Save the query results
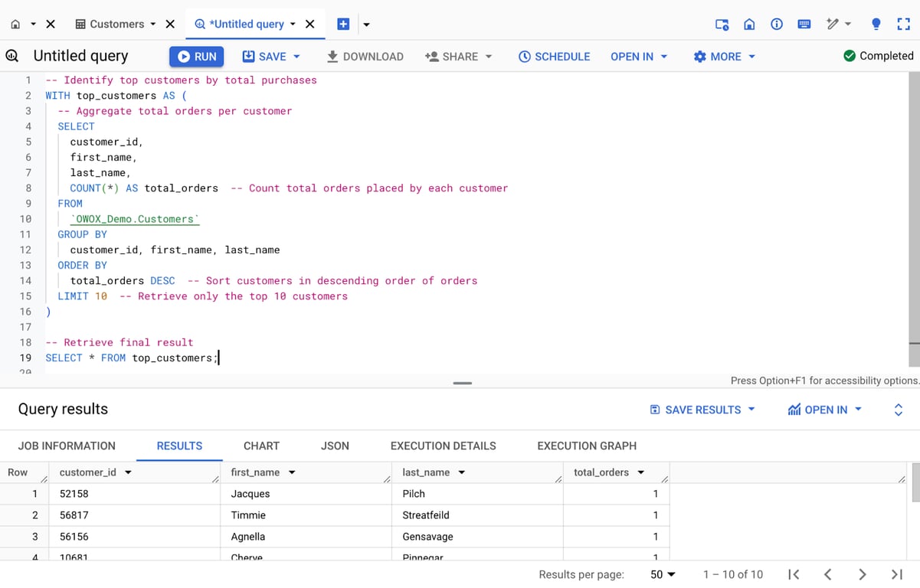 pos(702,410)
